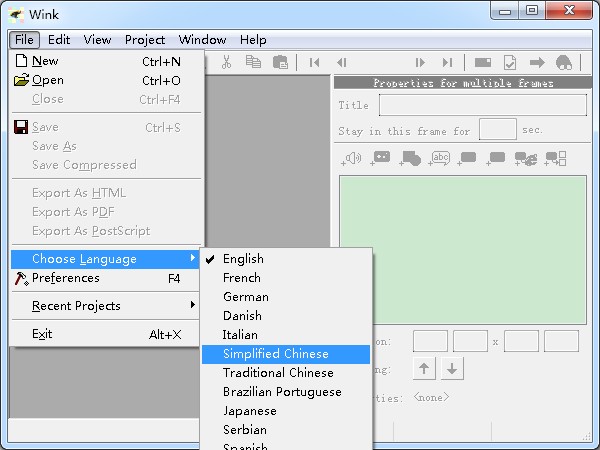Click the add audio speaker icon
The image size is (600, 450).
point(352,158)
